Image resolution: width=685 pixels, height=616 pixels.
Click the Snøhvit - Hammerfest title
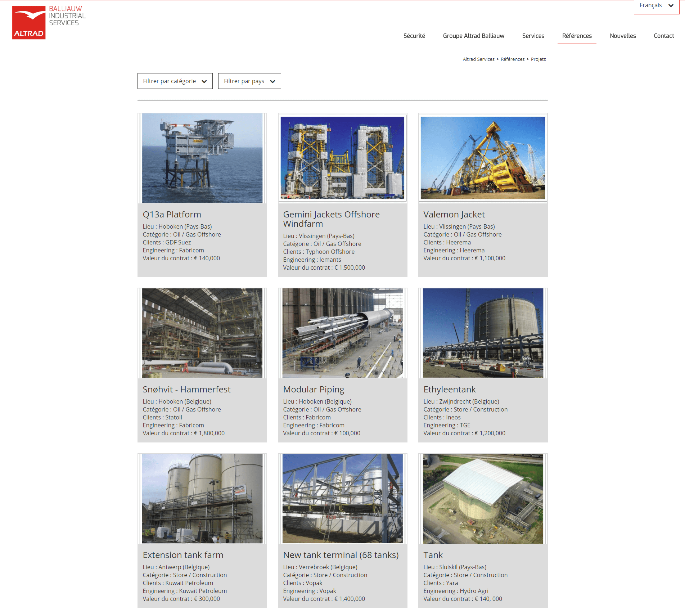[186, 390]
